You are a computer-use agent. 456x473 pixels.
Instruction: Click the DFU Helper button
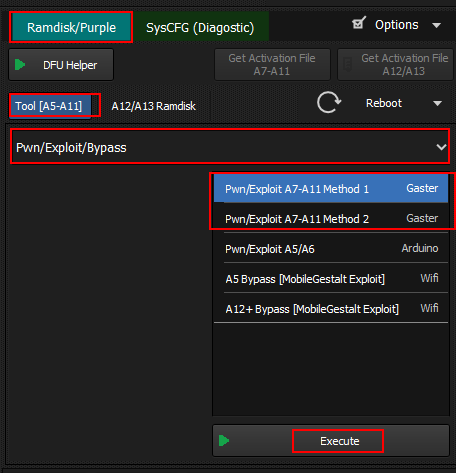click(61, 65)
